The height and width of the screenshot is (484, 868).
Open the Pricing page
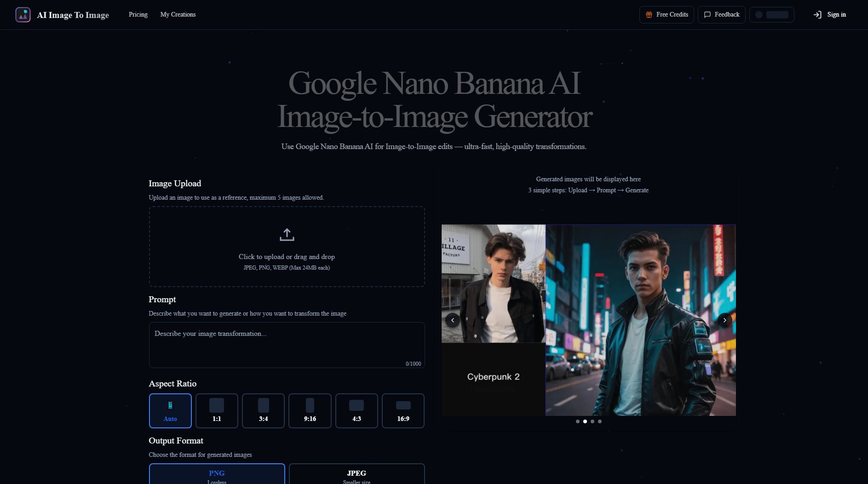[138, 14]
